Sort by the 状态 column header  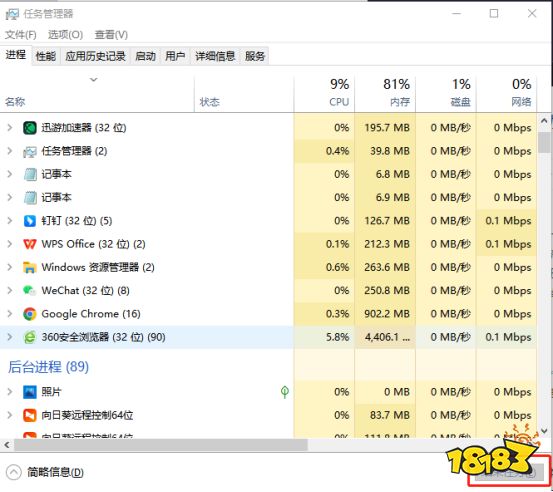[244, 93]
